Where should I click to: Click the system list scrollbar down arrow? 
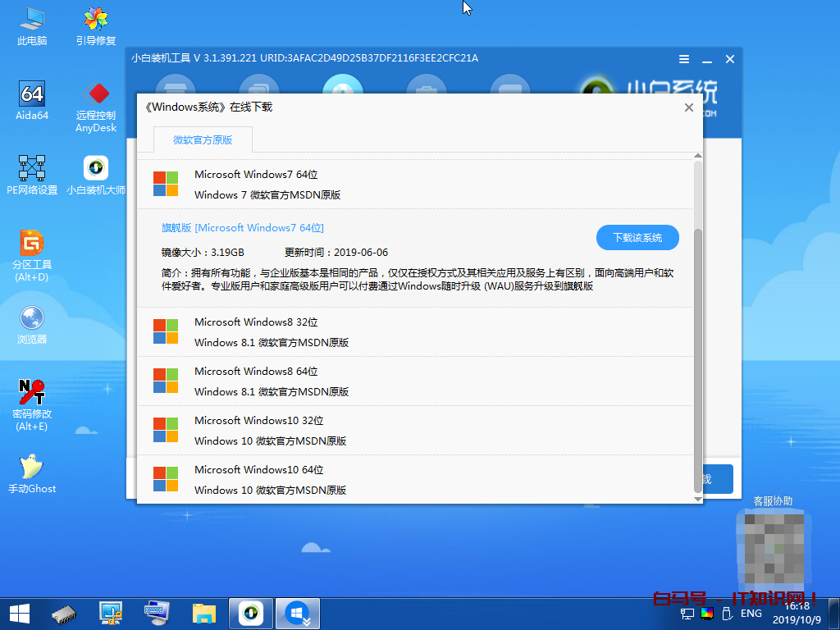click(x=698, y=499)
